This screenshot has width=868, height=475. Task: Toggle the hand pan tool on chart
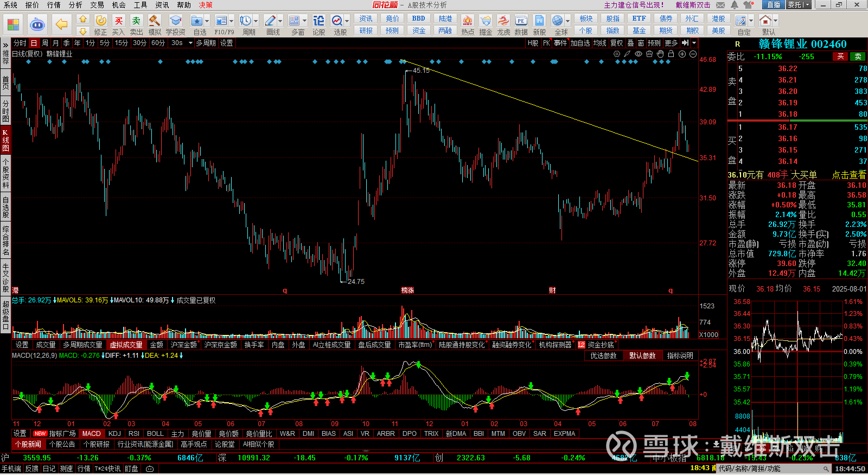[660, 54]
